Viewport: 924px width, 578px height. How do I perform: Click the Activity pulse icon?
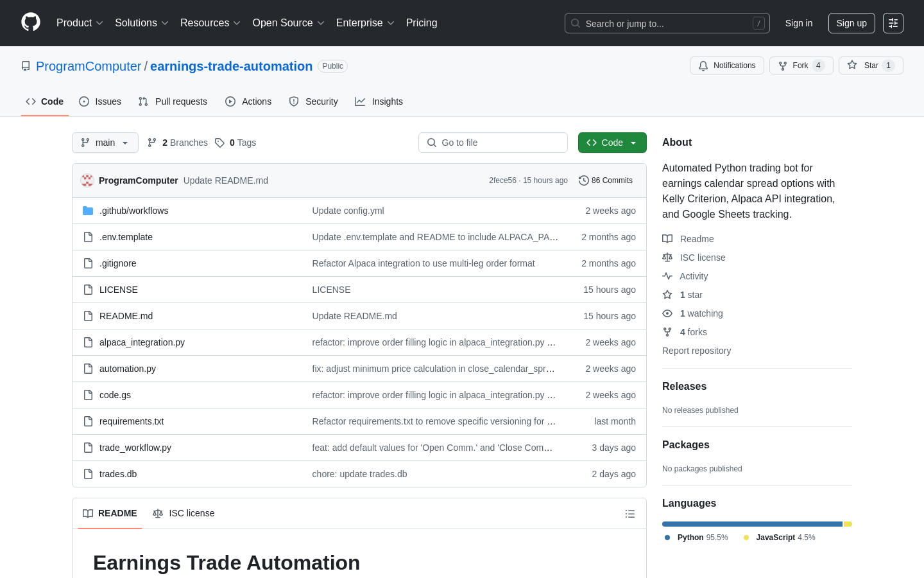click(x=667, y=276)
